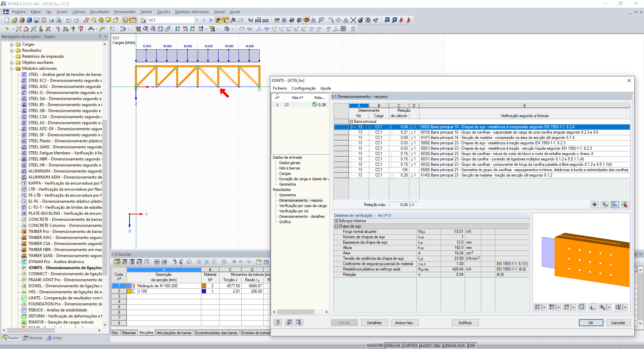Click the eye view-mode icon in JOINTS dialog
The width and height of the screenshot is (644, 349).
tap(594, 204)
